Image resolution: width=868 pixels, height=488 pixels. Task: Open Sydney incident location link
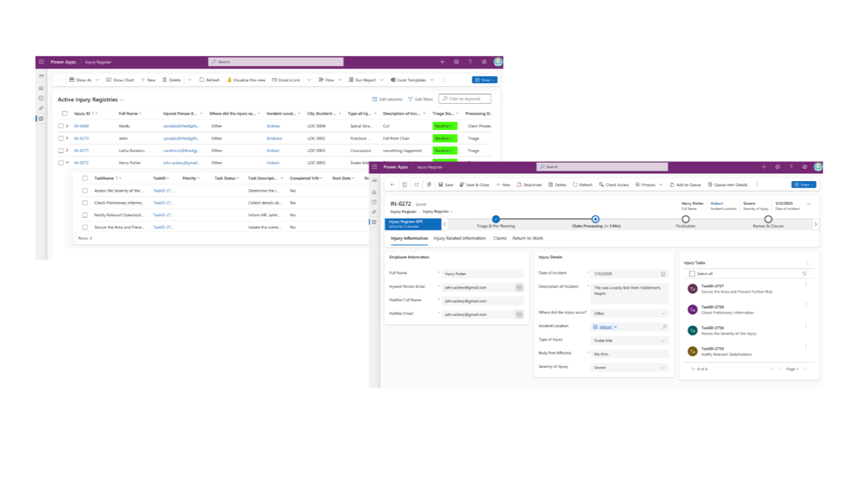point(273,126)
